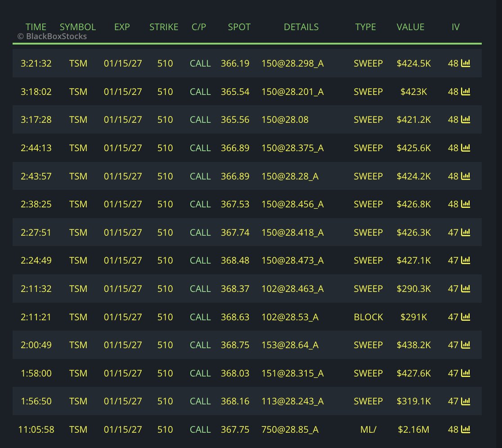Select the $290.3K value cell

click(414, 288)
